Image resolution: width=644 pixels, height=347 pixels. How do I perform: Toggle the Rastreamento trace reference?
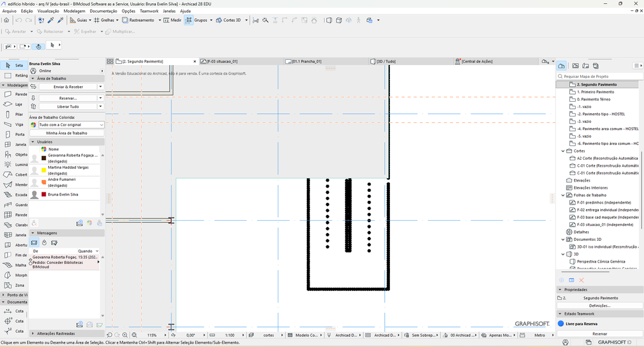[x=139, y=20]
